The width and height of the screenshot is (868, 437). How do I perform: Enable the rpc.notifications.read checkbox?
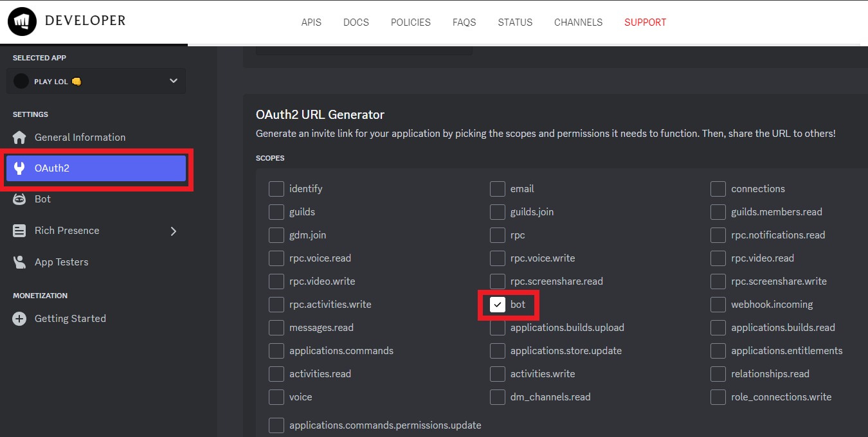718,235
